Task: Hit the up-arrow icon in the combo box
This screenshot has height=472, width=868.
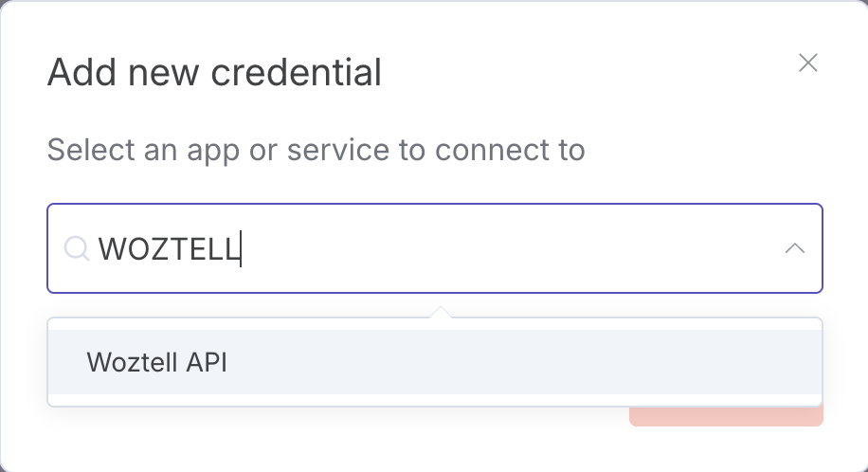Action: coord(795,248)
